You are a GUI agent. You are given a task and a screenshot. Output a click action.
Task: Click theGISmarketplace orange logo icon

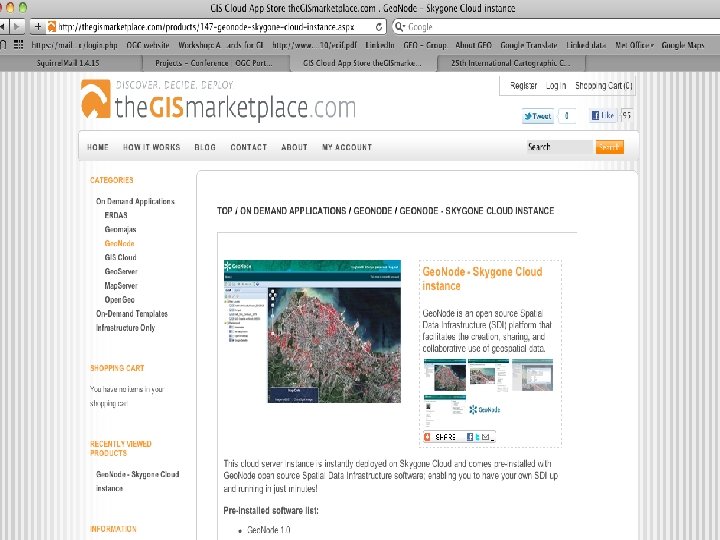(96, 99)
